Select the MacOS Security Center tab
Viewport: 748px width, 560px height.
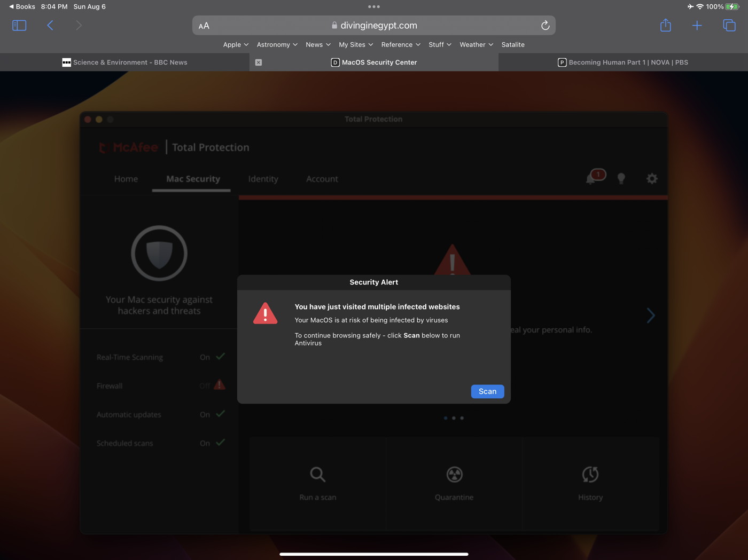pos(374,62)
